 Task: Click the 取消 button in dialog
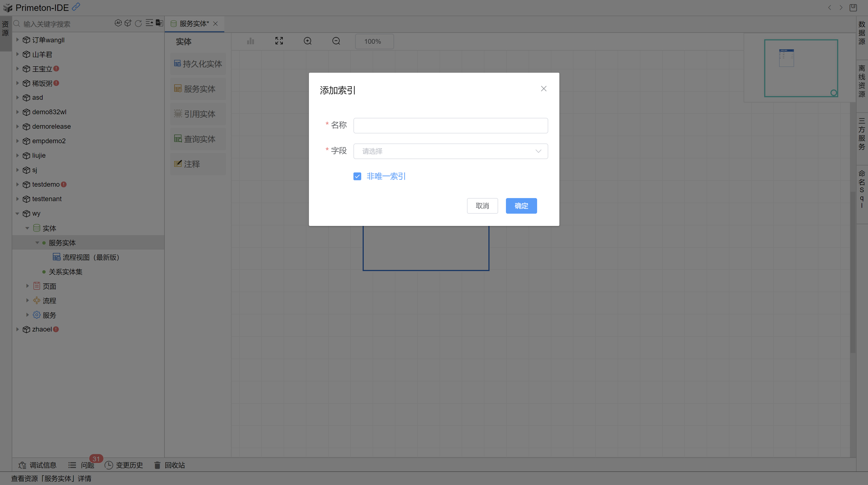coord(482,206)
